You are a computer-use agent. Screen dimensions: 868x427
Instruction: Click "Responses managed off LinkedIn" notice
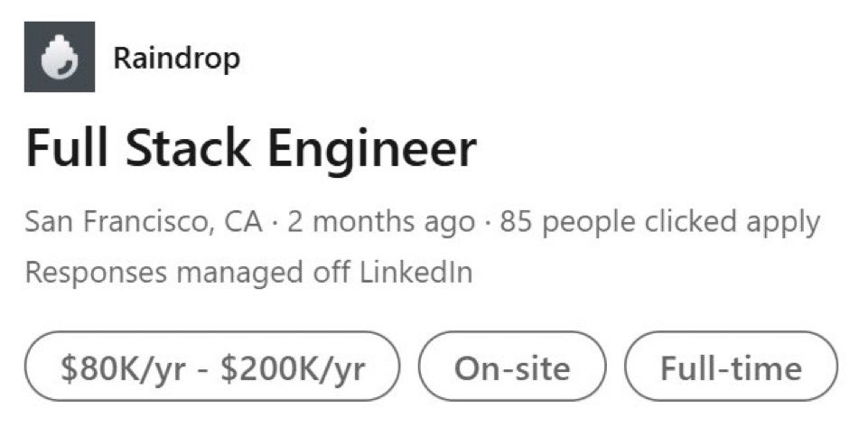pos(248,272)
